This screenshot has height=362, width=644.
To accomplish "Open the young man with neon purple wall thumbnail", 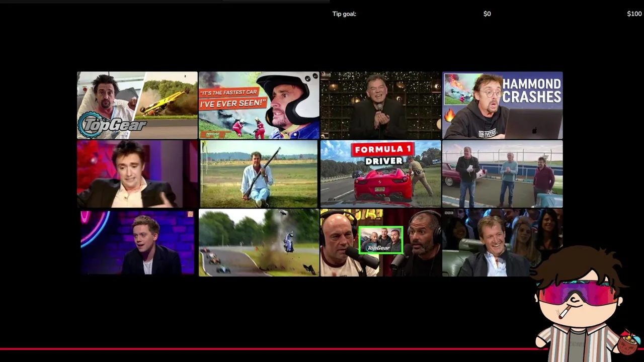I will [x=137, y=243].
